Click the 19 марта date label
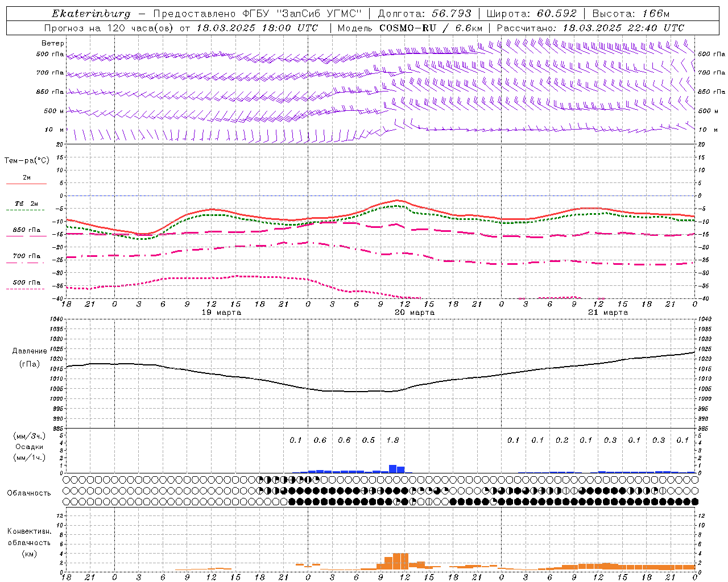Screen dimensions: 728x582 tap(222, 313)
